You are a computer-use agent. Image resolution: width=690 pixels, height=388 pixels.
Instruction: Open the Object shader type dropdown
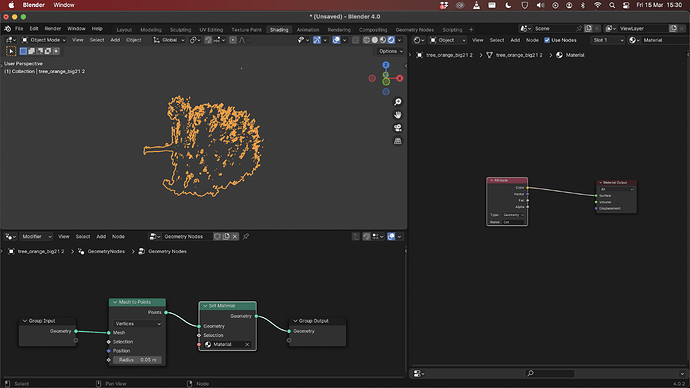[x=448, y=40]
